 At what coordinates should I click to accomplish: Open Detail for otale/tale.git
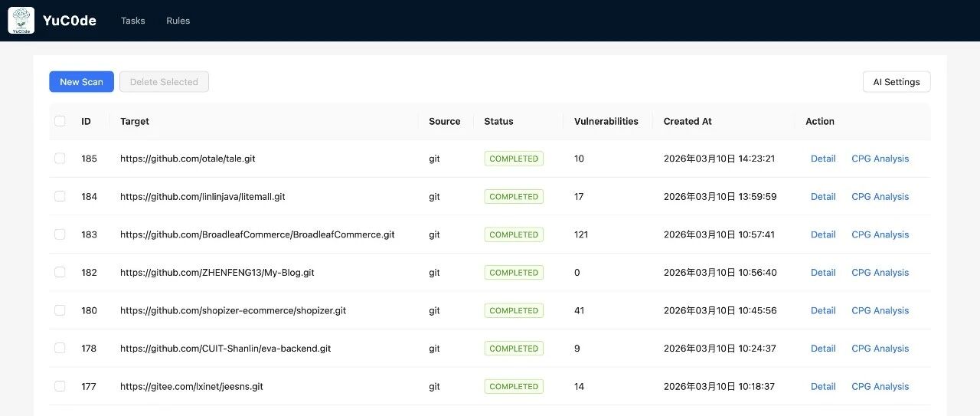coord(823,159)
